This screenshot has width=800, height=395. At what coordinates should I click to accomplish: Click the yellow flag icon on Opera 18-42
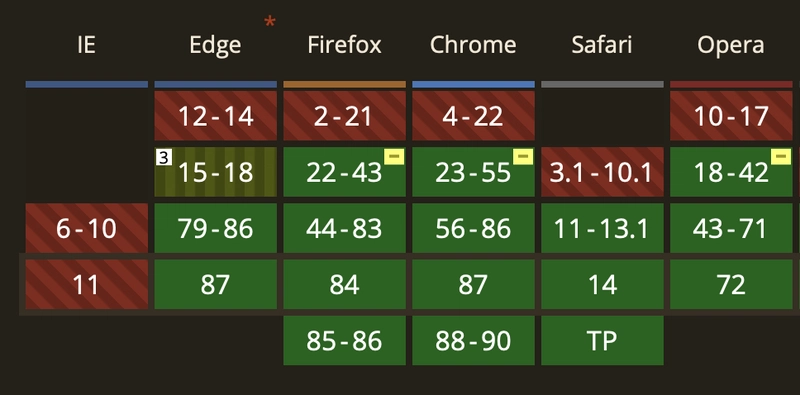[781, 156]
